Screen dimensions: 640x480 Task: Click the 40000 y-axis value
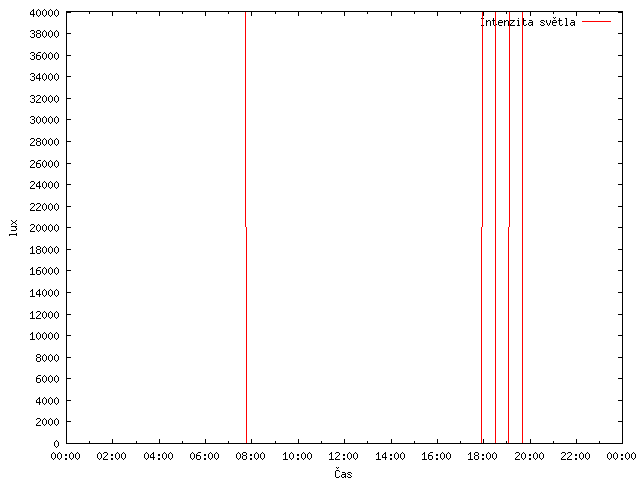(x=44, y=13)
